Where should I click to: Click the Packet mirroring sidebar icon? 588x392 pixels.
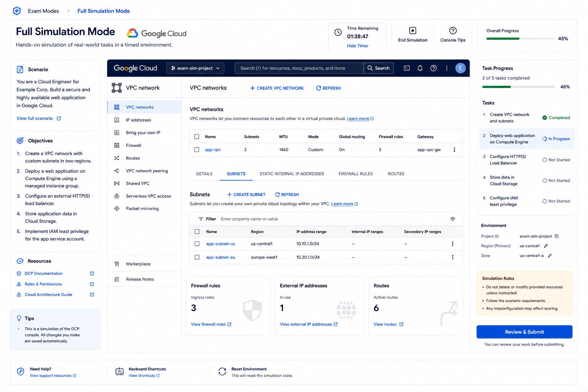point(117,209)
